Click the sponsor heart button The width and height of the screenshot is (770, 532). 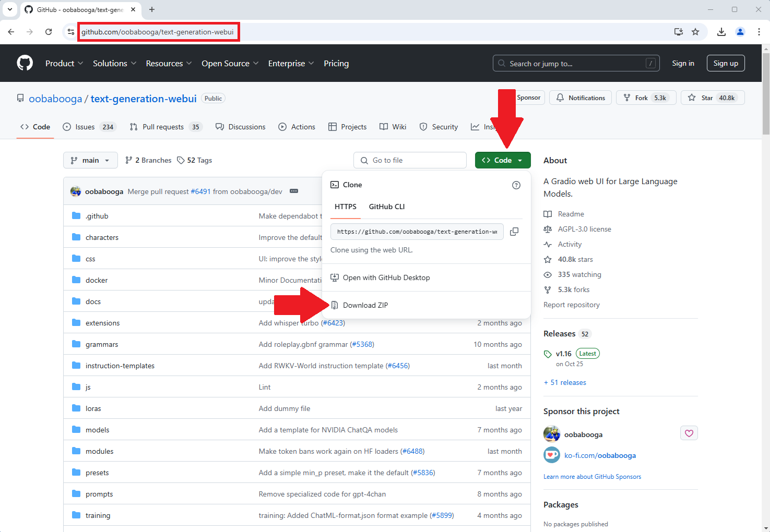[x=689, y=433]
